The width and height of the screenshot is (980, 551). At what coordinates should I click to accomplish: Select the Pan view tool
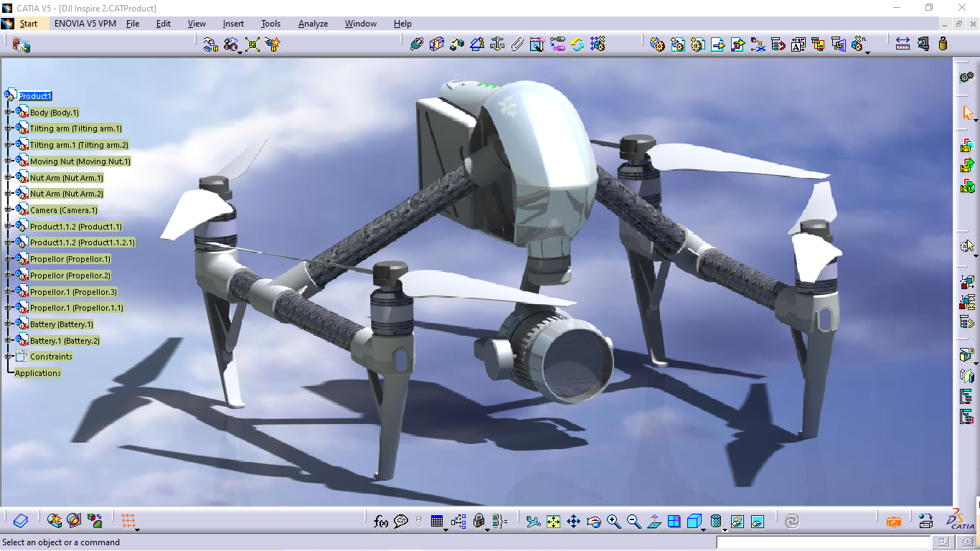tap(573, 522)
